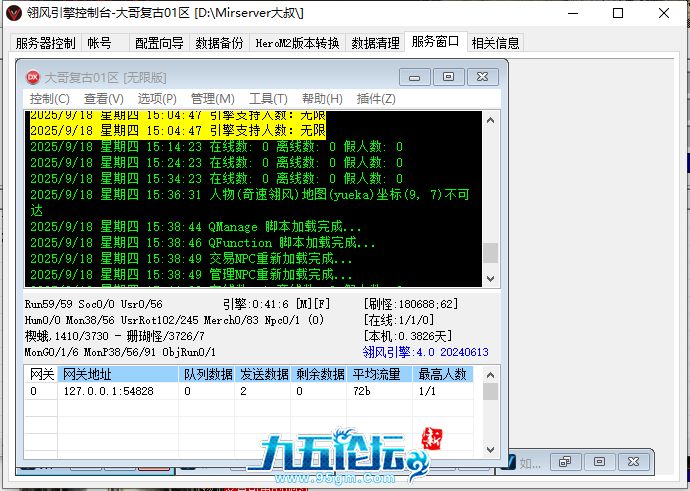
Task: Click the QManage 脚本加载完成 log line
Action: (x=195, y=227)
